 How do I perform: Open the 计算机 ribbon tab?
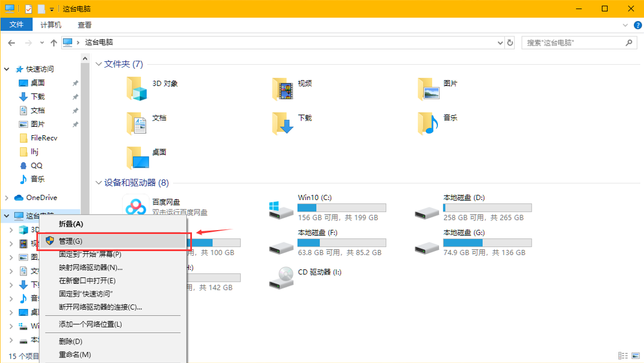tap(51, 25)
